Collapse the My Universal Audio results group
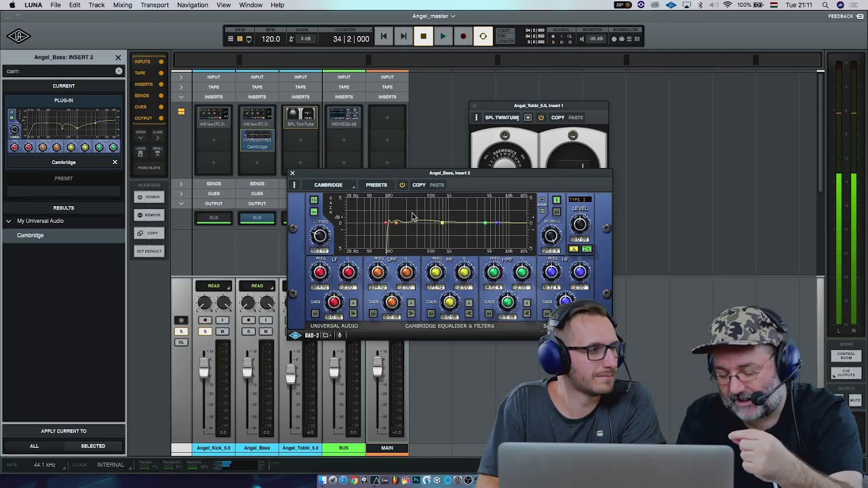Viewport: 868px width, 488px height. (9, 221)
